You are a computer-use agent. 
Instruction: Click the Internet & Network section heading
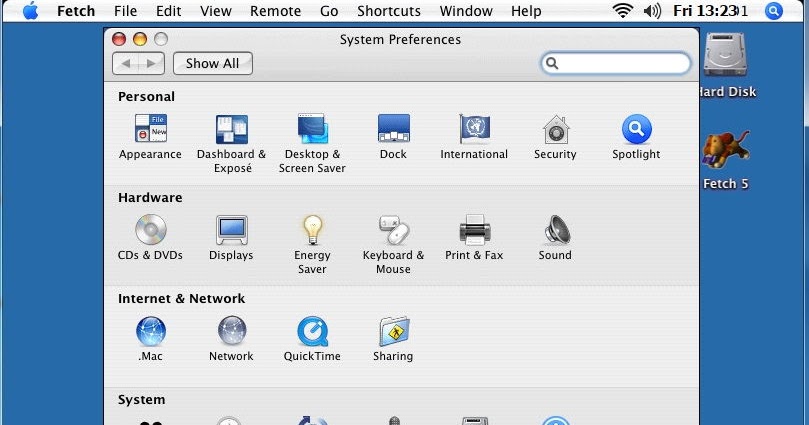click(x=182, y=299)
